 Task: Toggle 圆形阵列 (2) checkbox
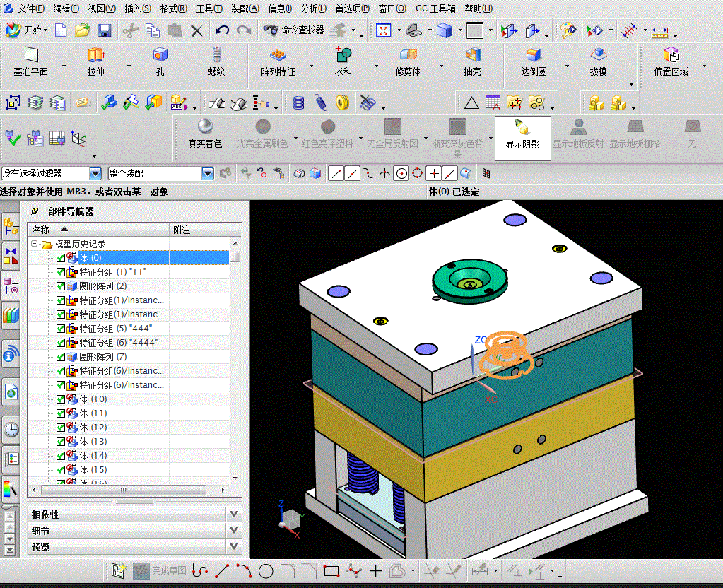(x=60, y=286)
